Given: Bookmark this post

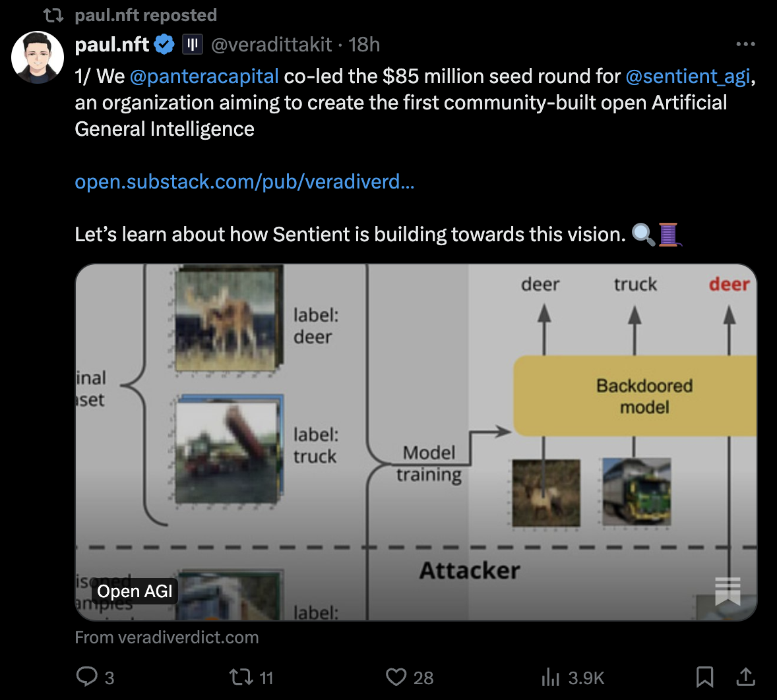Looking at the screenshot, I should pyautogui.click(x=704, y=677).
